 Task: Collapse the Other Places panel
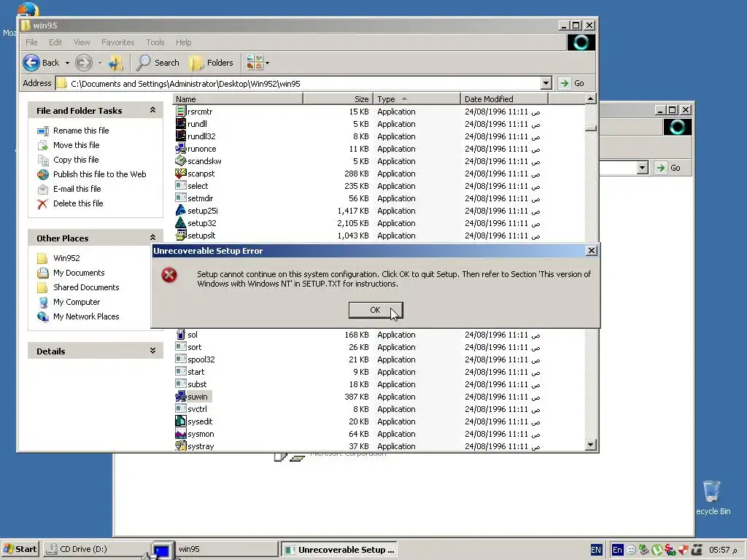[152, 238]
